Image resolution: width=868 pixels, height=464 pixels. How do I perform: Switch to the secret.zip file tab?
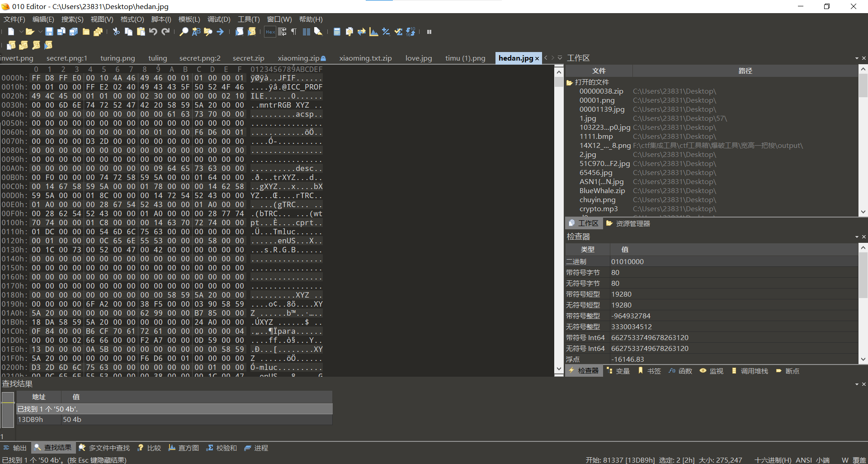[x=248, y=58]
